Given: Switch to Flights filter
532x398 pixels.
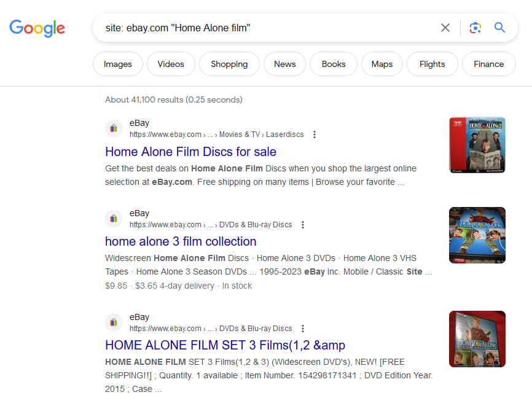Looking at the screenshot, I should coord(432,64).
